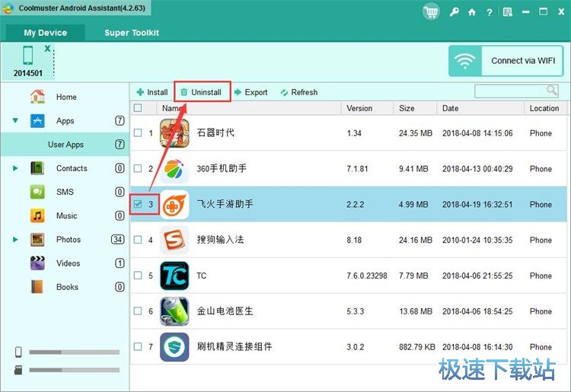
Task: Click the TC app icon
Action: [x=174, y=276]
